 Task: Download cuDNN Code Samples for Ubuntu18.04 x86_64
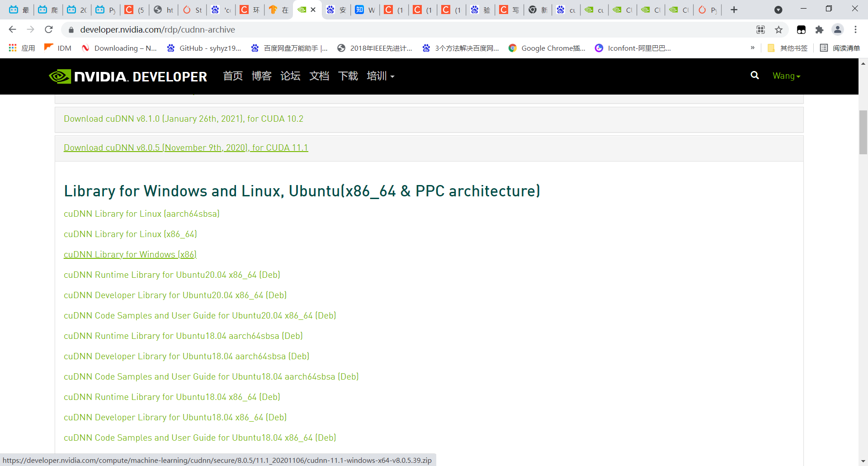(200, 437)
